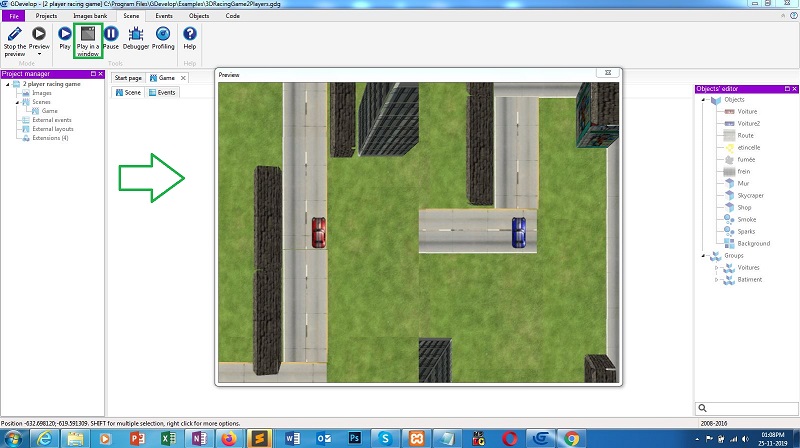
Task: Collapse the Scenes tree node
Action: [17, 102]
